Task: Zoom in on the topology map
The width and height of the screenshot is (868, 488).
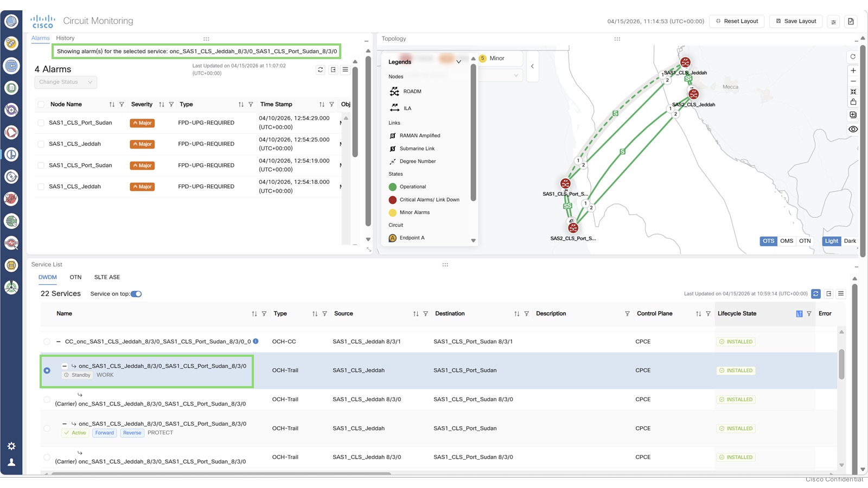Action: point(853,70)
